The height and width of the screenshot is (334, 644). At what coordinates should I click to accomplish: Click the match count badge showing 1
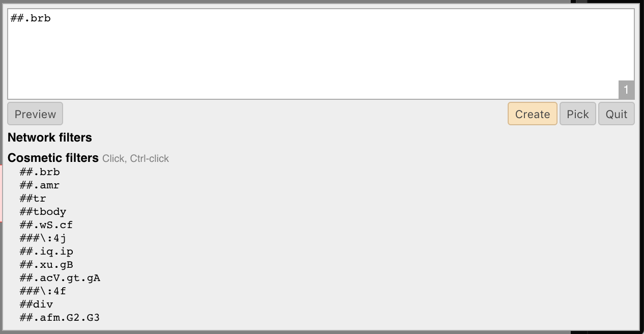click(626, 90)
